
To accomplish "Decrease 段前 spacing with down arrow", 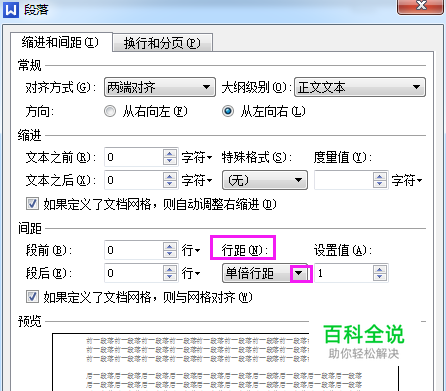I will 170,254.
